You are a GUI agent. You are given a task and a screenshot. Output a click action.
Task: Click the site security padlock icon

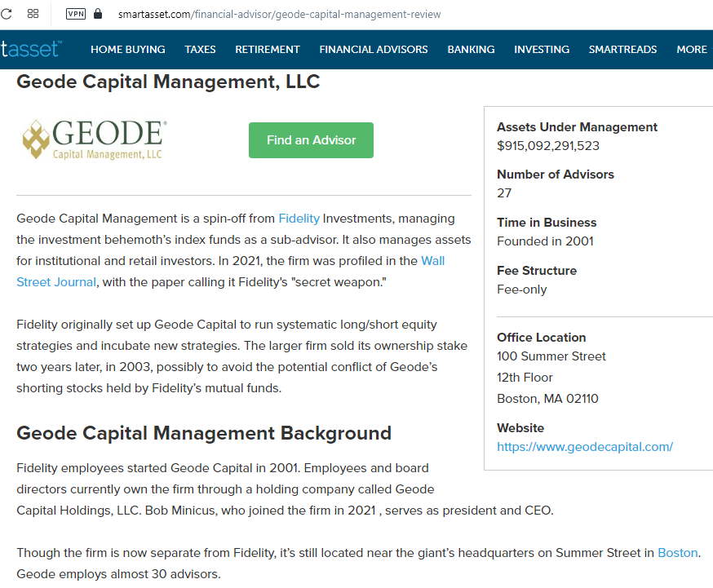pos(98,14)
